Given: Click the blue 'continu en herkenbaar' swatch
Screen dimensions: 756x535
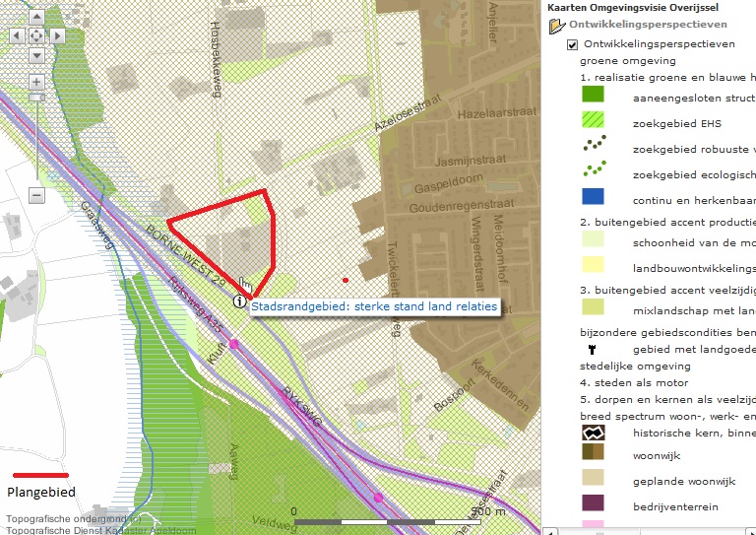Looking at the screenshot, I should pos(593,197).
